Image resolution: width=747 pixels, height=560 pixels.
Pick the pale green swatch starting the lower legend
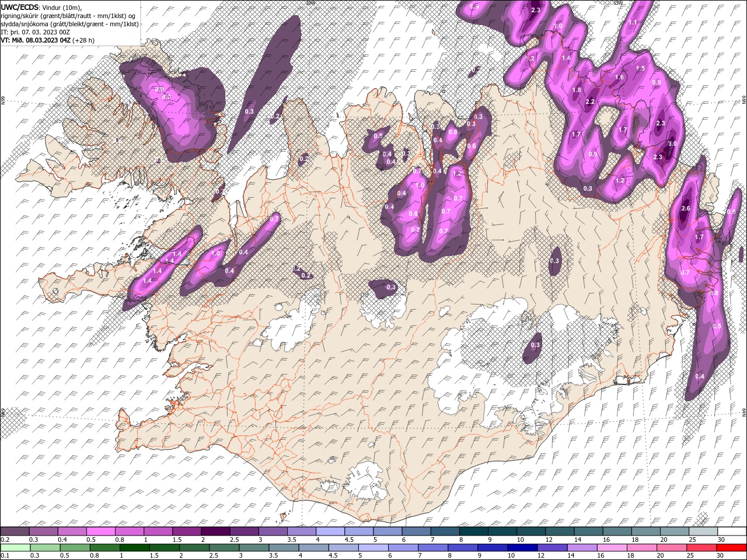click(15, 547)
